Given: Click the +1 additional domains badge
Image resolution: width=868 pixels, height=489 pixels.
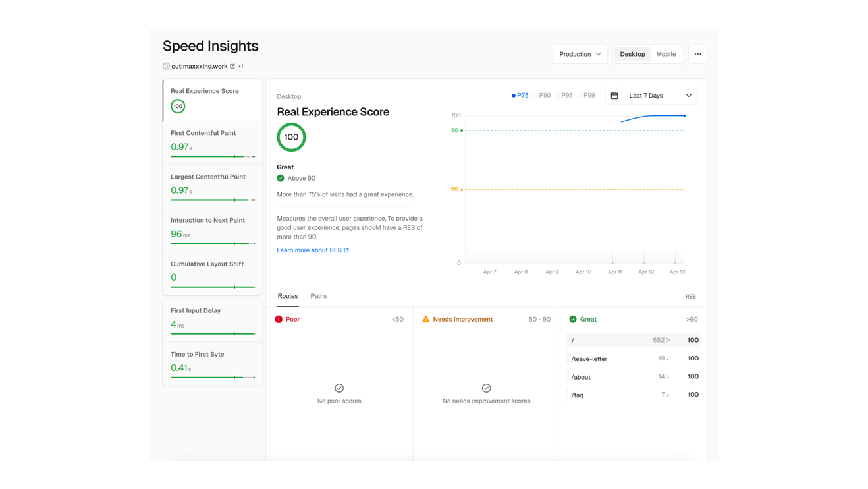Looking at the screenshot, I should point(240,66).
